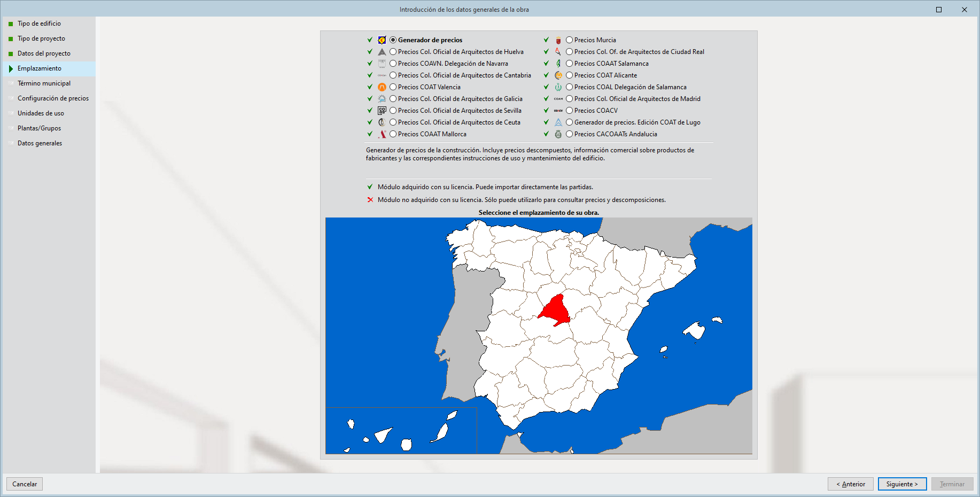
Task: Click the Ceuta architects logo icon
Action: [x=382, y=122]
